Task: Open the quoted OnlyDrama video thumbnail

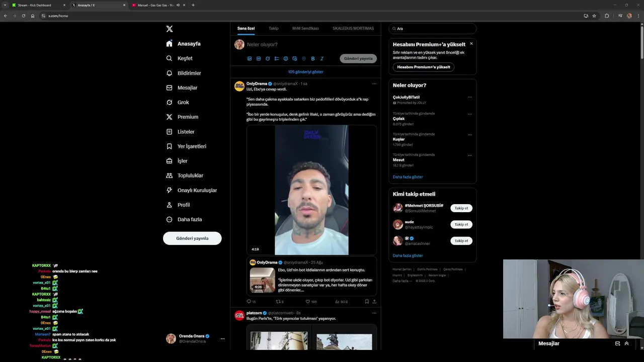Action: click(x=263, y=281)
